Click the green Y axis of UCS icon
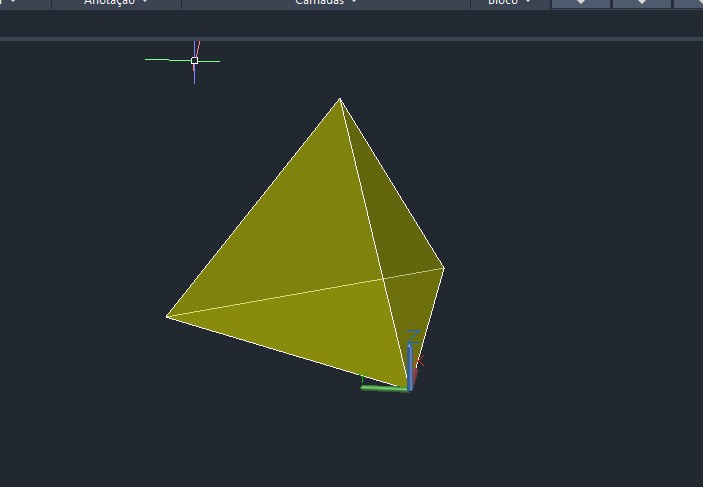 (x=383, y=387)
